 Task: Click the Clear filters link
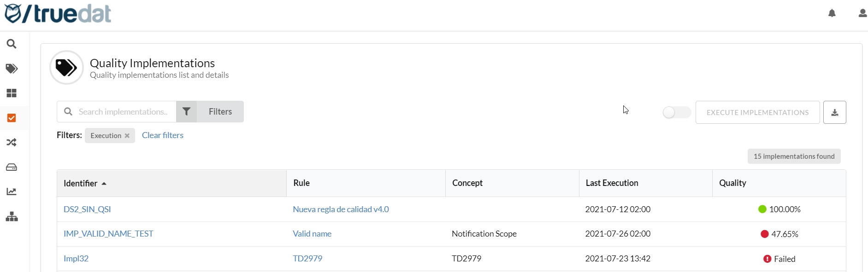coord(162,135)
